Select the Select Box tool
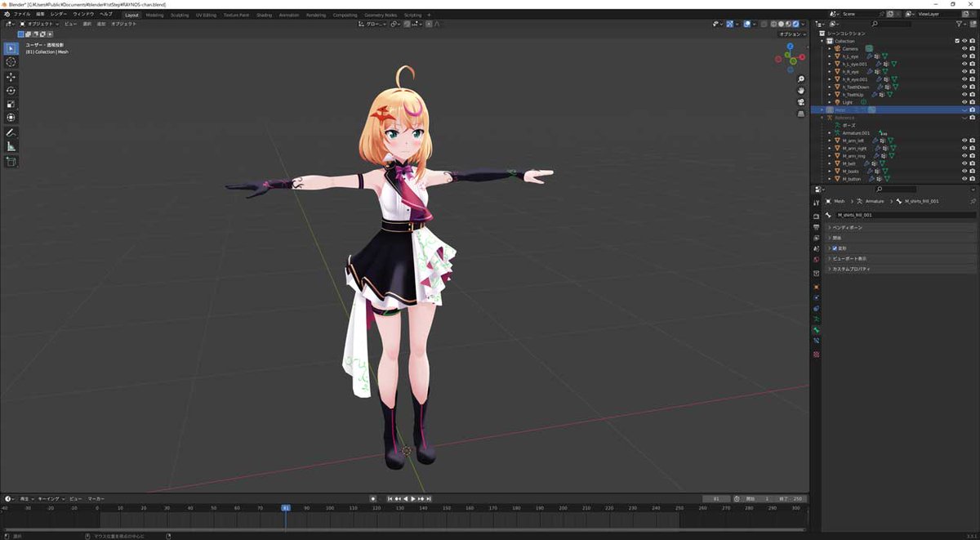 coord(11,48)
